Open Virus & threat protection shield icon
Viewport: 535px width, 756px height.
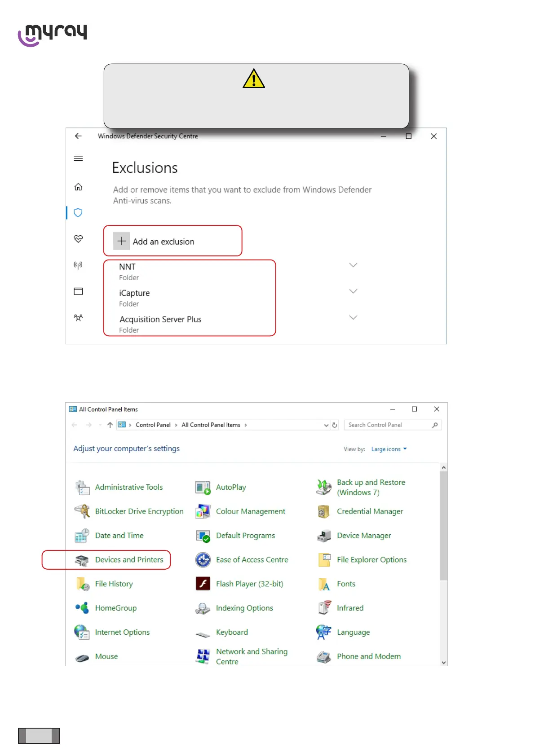(78, 213)
